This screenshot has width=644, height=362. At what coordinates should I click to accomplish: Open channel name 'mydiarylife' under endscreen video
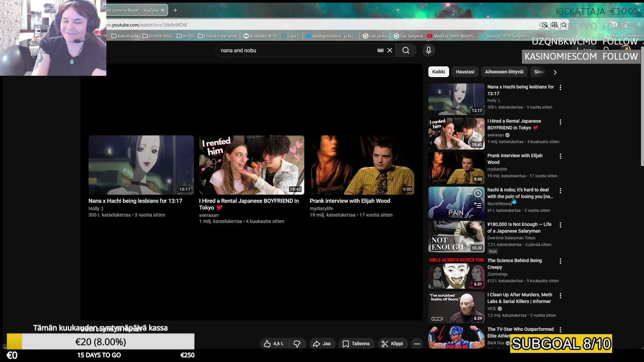coord(321,209)
